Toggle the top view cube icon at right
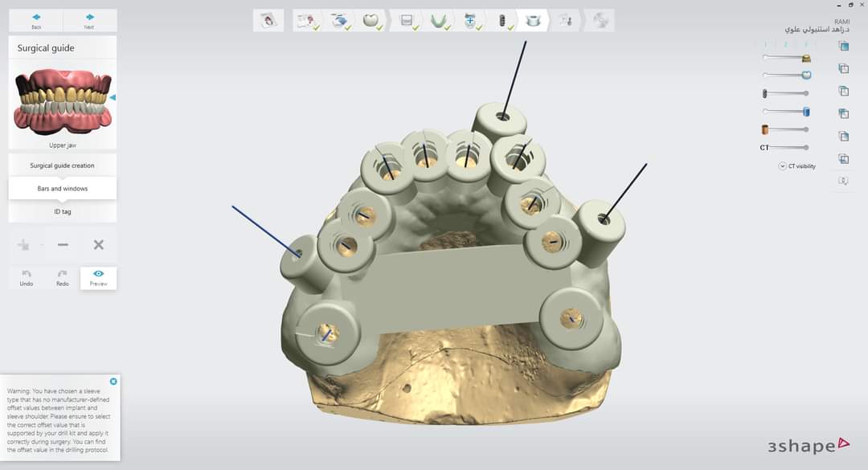868x470 pixels. pyautogui.click(x=843, y=47)
